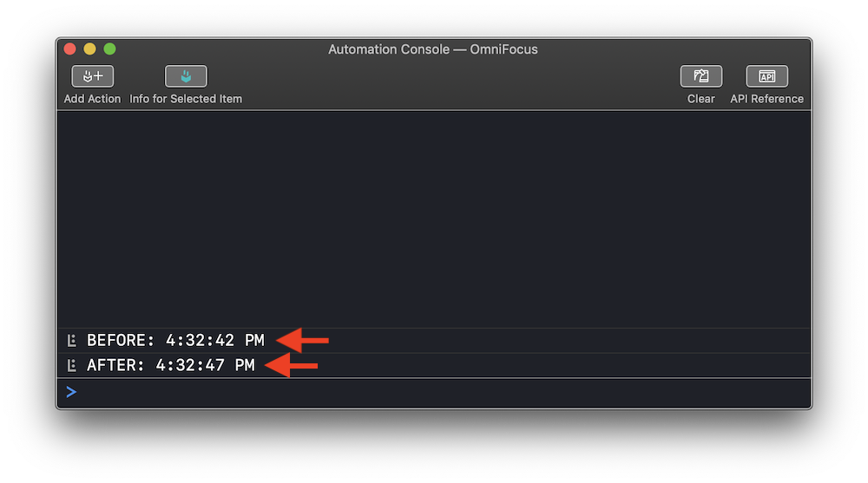Click the log icon beside the BEFORE entry
This screenshot has width=868, height=483.
coord(71,340)
